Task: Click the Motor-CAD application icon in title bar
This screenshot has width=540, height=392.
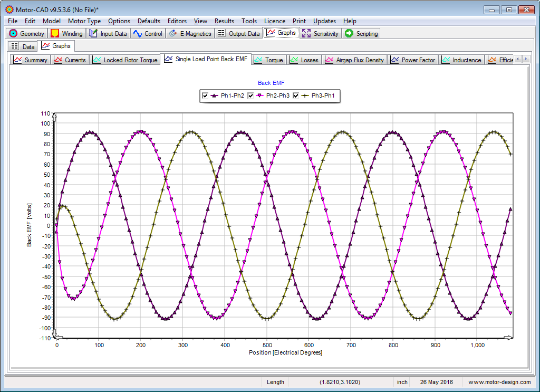Action: [9, 9]
